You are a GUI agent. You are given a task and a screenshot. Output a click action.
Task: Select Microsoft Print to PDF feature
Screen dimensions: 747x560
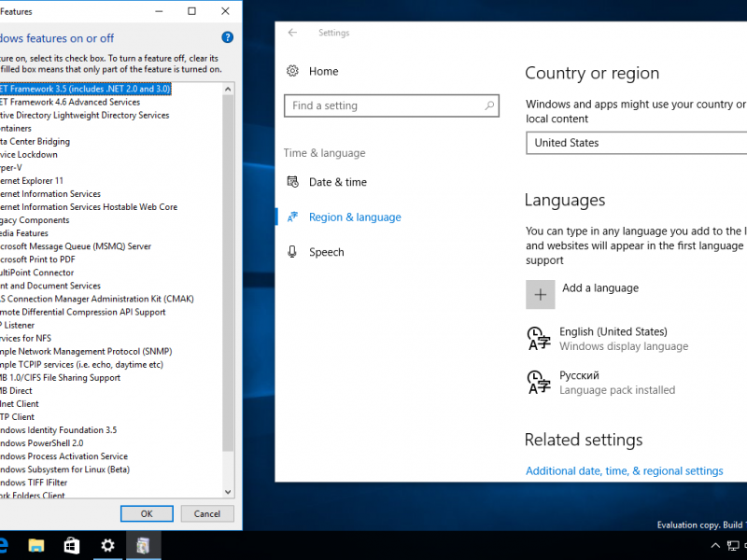(x=37, y=259)
